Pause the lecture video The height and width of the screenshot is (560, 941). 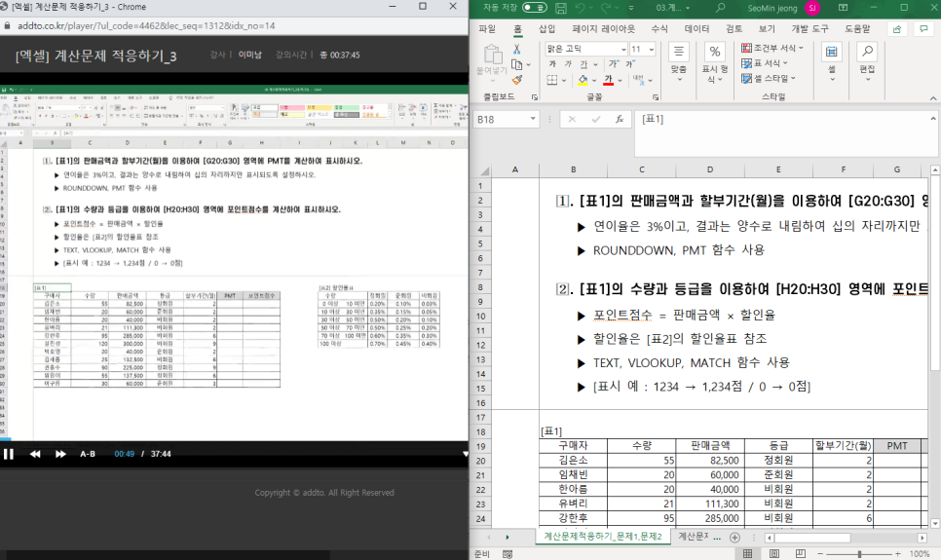point(9,454)
